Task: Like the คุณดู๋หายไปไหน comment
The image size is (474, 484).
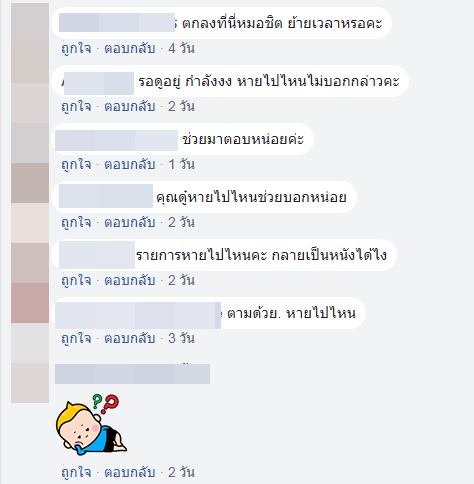Action: click(x=76, y=223)
